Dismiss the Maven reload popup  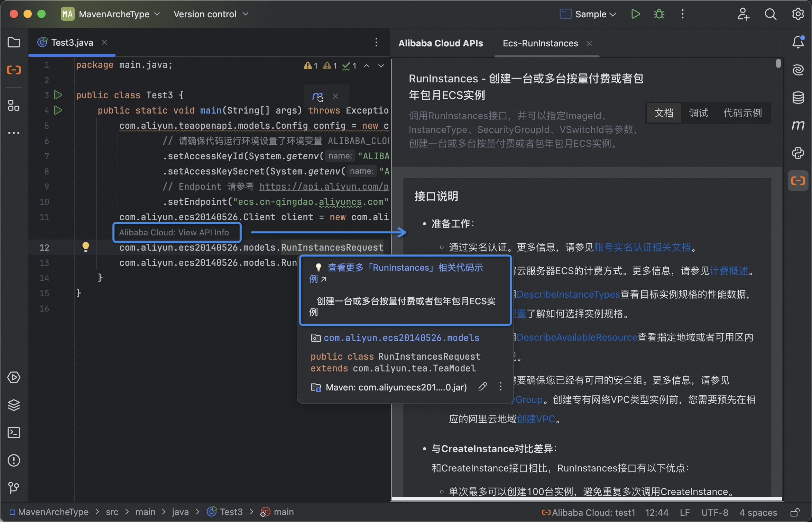(x=335, y=96)
